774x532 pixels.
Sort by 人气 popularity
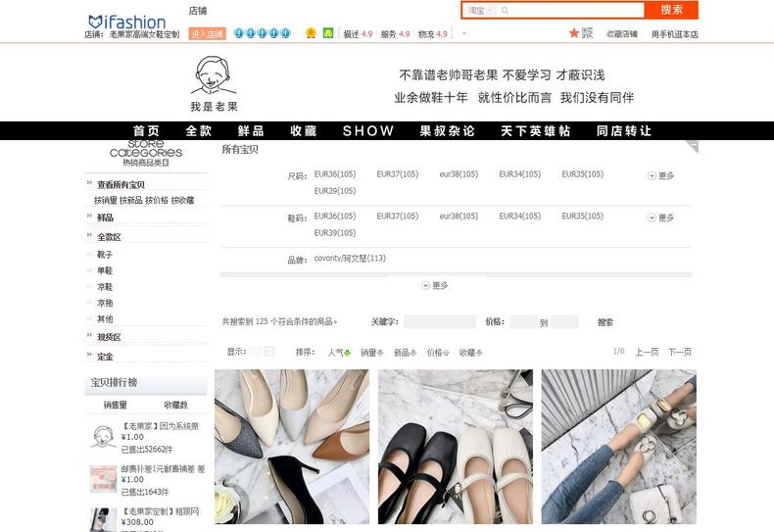(338, 353)
